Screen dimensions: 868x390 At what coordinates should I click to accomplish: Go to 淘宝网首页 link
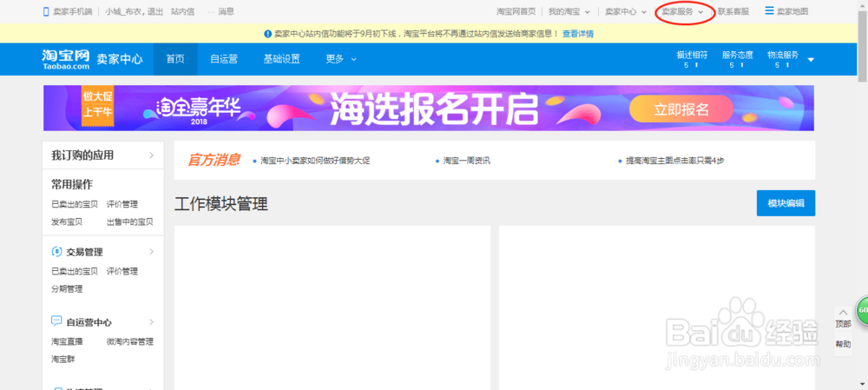click(x=516, y=11)
